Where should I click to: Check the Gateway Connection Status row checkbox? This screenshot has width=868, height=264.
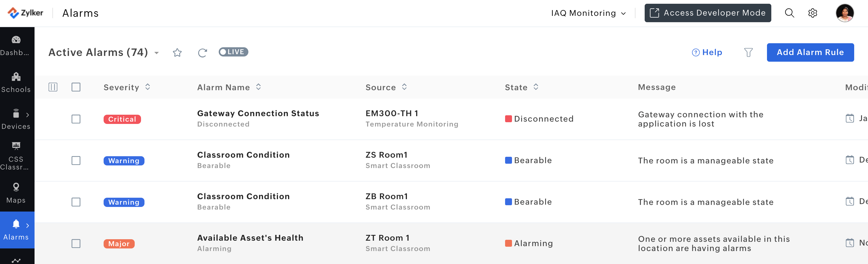(x=76, y=119)
